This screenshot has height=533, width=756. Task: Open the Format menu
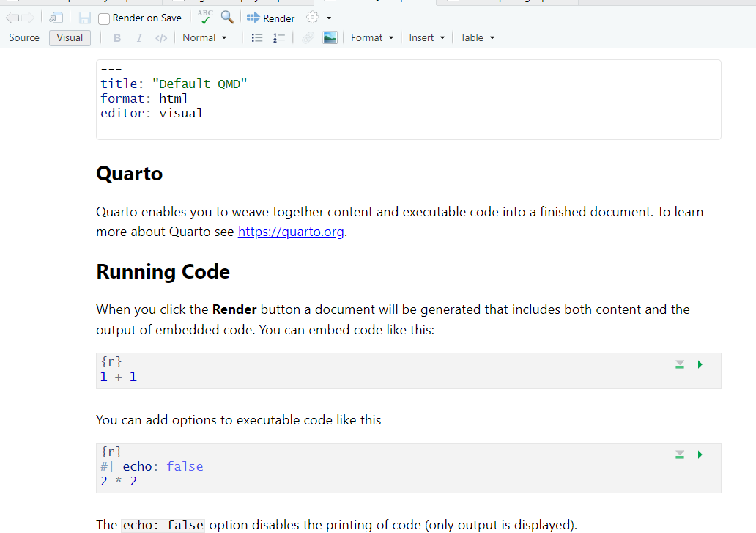371,37
